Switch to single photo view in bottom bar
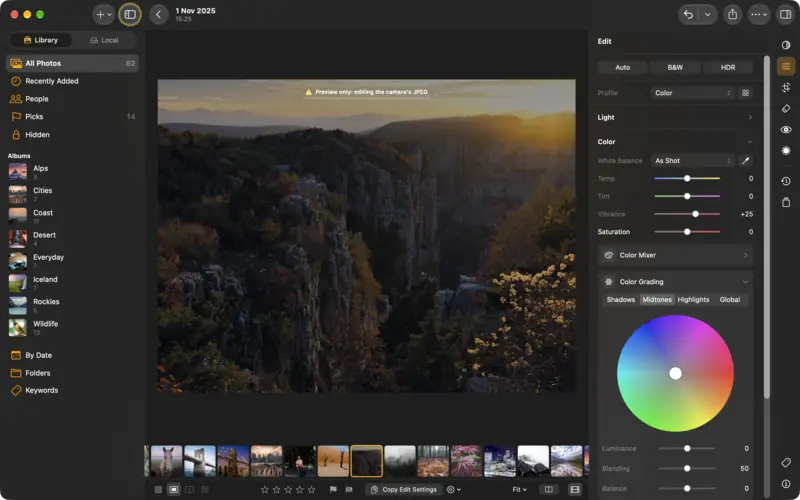Viewport: 800px width, 500px height. click(173, 490)
